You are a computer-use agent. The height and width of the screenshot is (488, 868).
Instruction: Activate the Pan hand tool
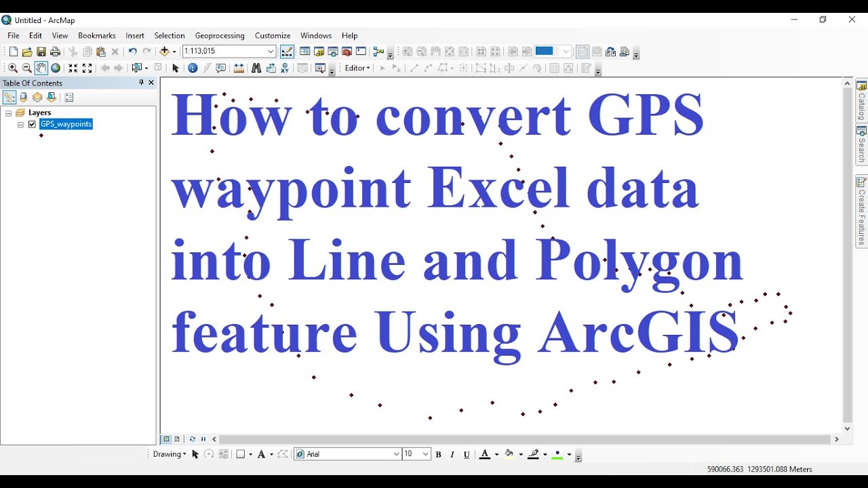click(41, 68)
